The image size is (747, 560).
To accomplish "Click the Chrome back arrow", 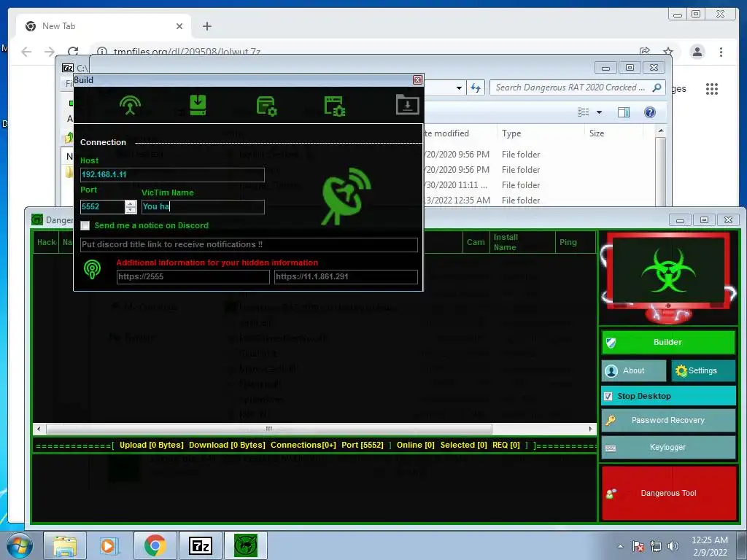I will pos(27,52).
